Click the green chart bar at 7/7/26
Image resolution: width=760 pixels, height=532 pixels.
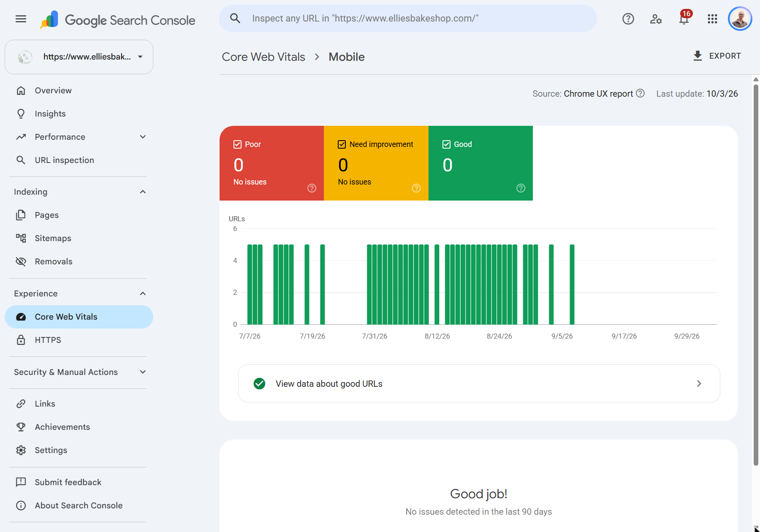(x=250, y=285)
